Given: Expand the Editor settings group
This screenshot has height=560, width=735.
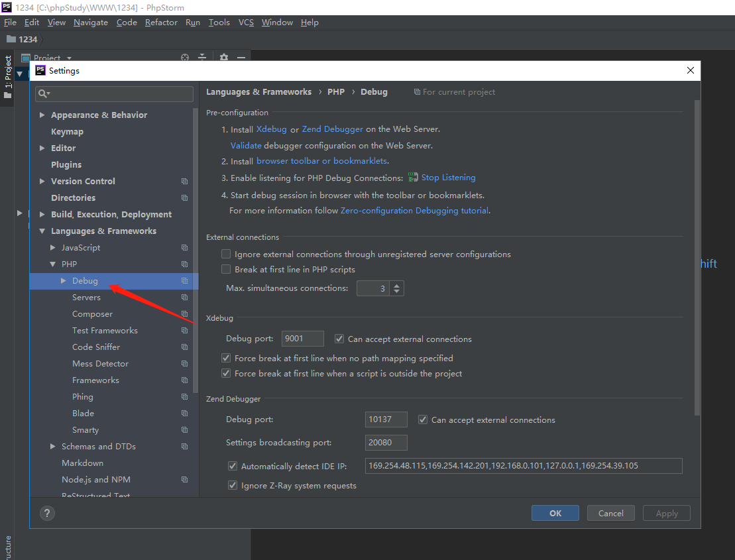Looking at the screenshot, I should [42, 148].
